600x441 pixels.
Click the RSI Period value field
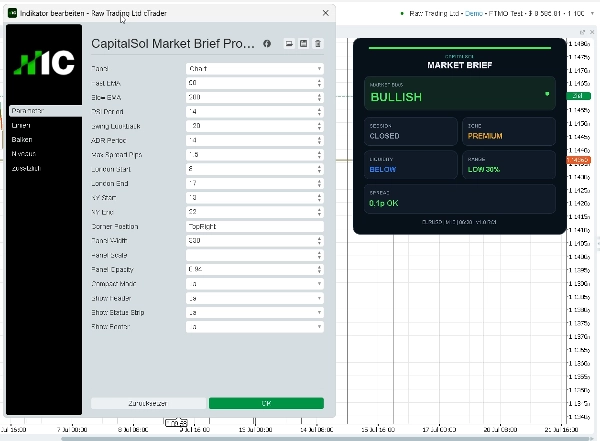point(255,111)
